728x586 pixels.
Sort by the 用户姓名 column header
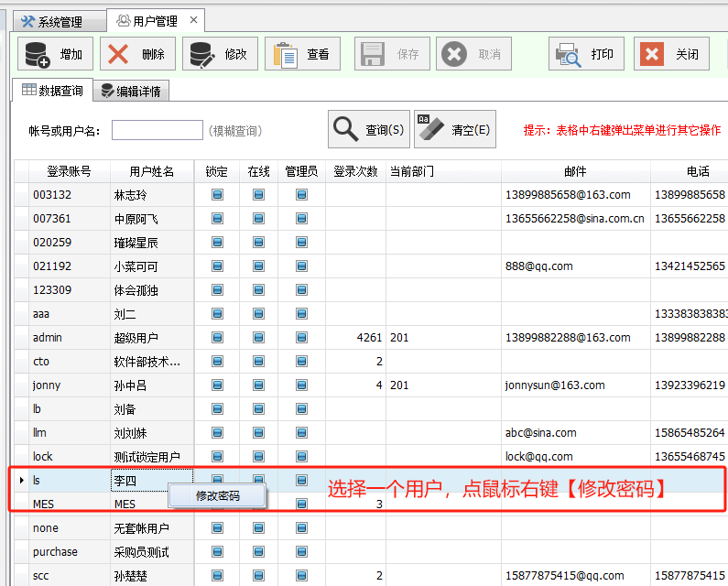click(152, 171)
